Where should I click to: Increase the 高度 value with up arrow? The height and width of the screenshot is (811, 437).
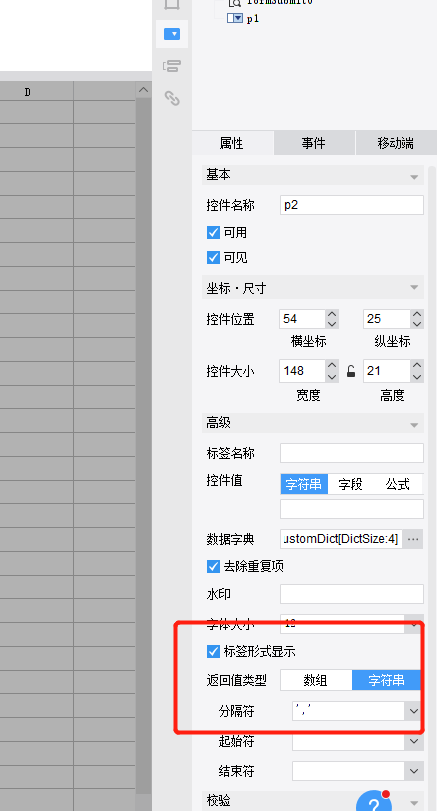point(417,366)
